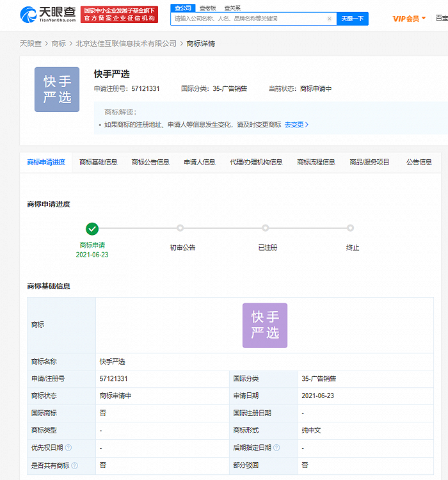Screen dimensions: 448x480
Task: Click the 2021-06-23 value in 申请日期 row
Action: point(318,396)
